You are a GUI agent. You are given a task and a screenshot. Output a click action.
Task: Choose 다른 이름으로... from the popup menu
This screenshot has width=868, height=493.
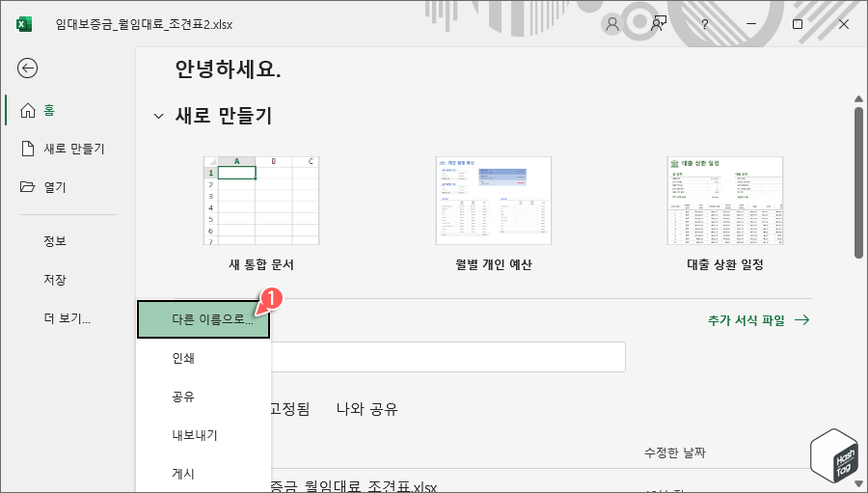click(203, 319)
